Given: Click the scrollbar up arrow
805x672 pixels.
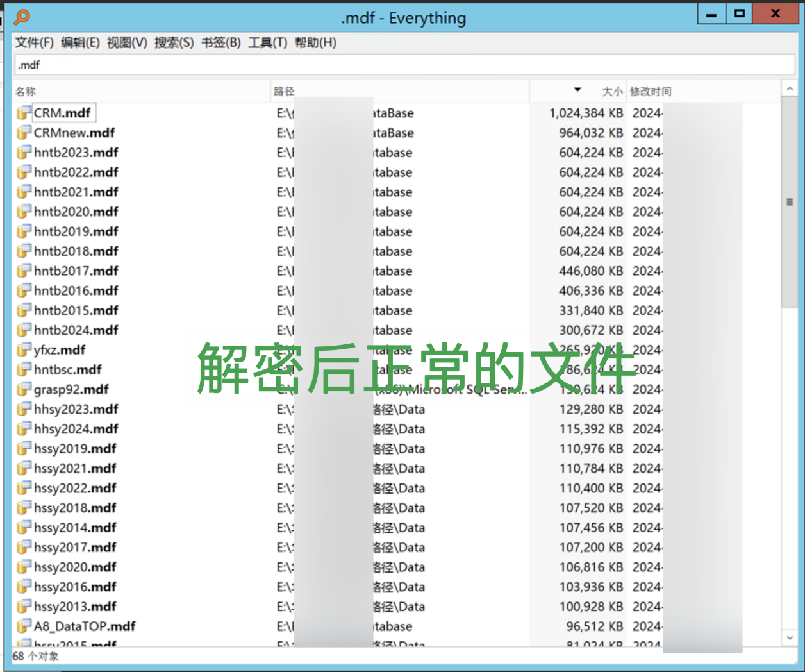Looking at the screenshot, I should coord(790,89).
